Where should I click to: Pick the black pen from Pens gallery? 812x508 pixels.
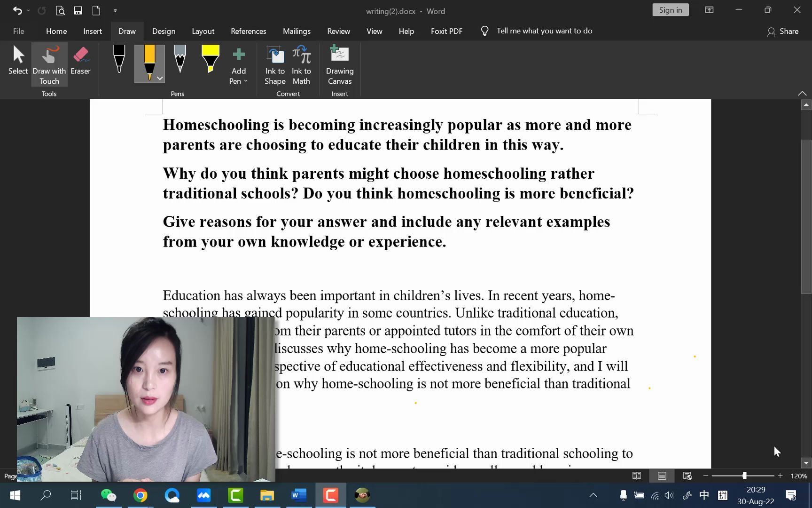coord(119,59)
